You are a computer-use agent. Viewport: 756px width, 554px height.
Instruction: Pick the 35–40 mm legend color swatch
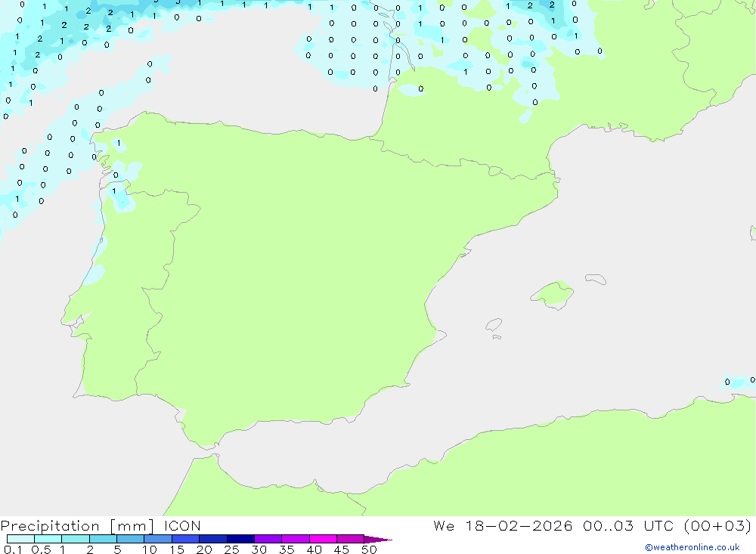[x=295, y=539]
